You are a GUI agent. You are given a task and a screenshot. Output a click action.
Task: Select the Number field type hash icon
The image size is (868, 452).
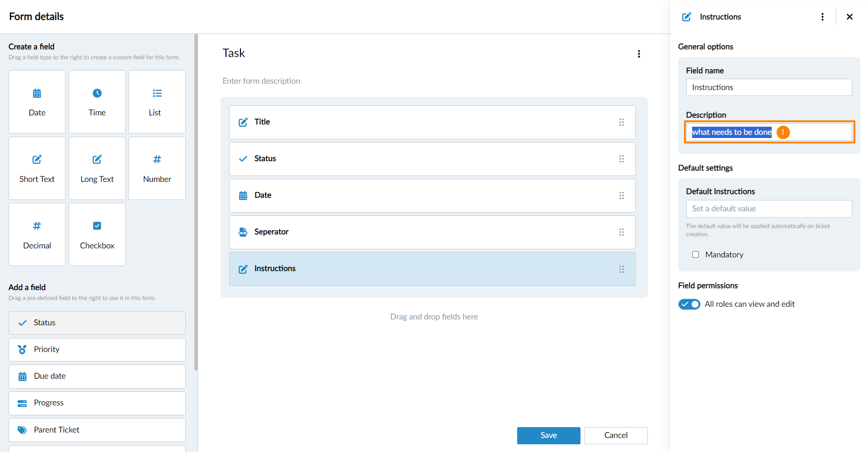click(157, 159)
